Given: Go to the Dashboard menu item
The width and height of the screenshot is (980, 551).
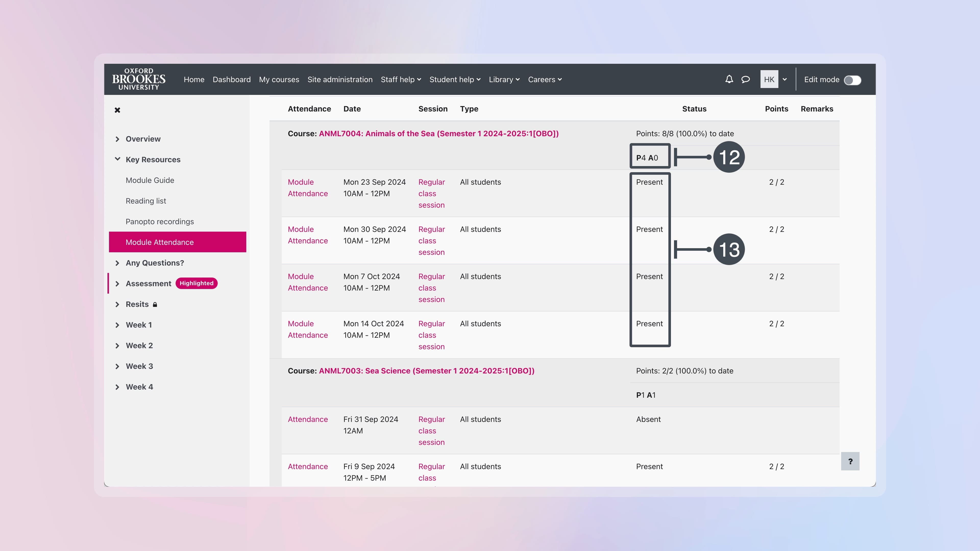Looking at the screenshot, I should [231, 80].
